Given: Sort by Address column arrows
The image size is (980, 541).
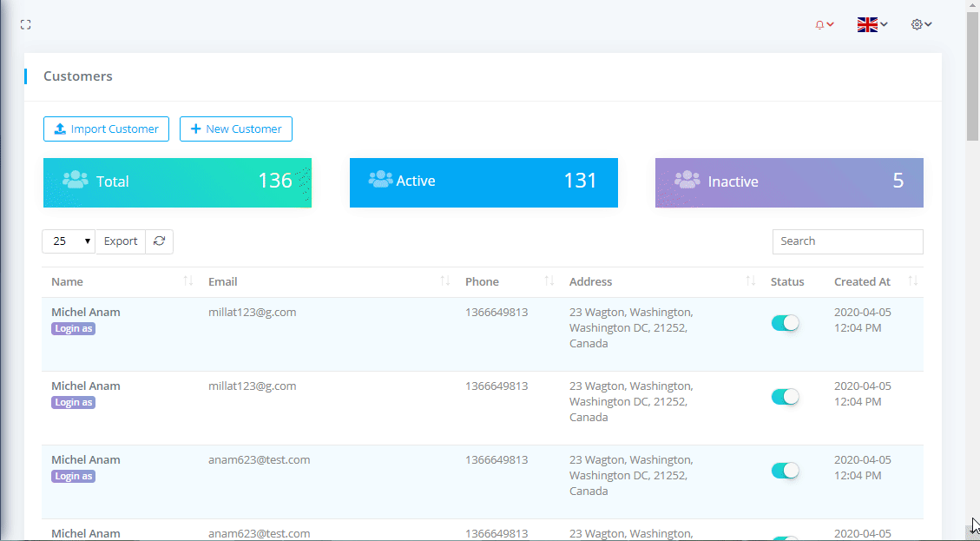Looking at the screenshot, I should coord(751,281).
